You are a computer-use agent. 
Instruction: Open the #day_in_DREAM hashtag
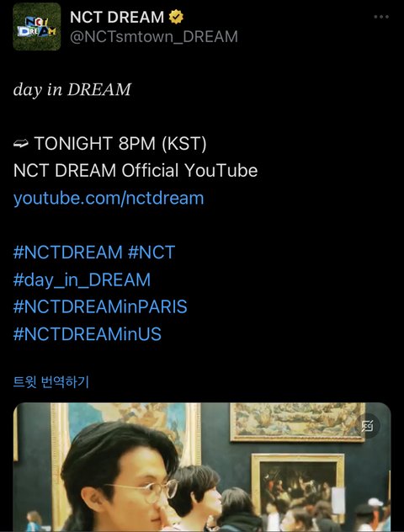pyautogui.click(x=82, y=280)
